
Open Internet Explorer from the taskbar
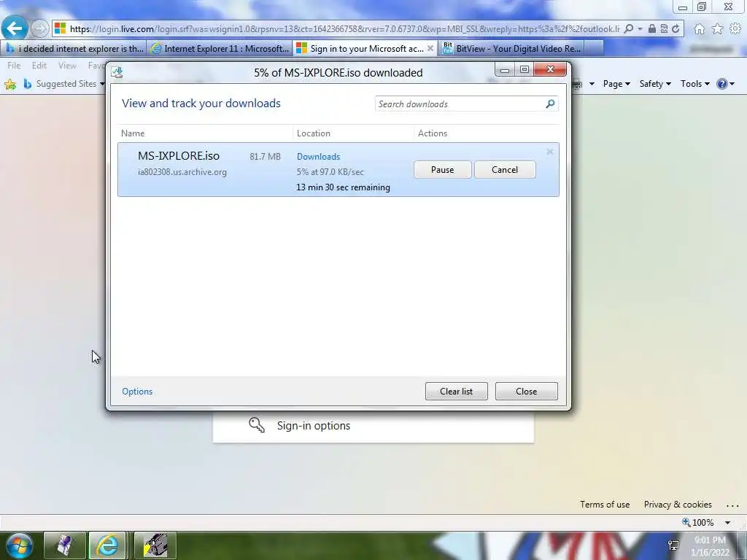pyautogui.click(x=107, y=545)
